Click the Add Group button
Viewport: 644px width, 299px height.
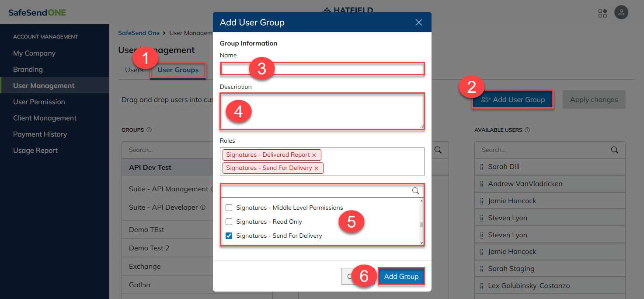401,277
